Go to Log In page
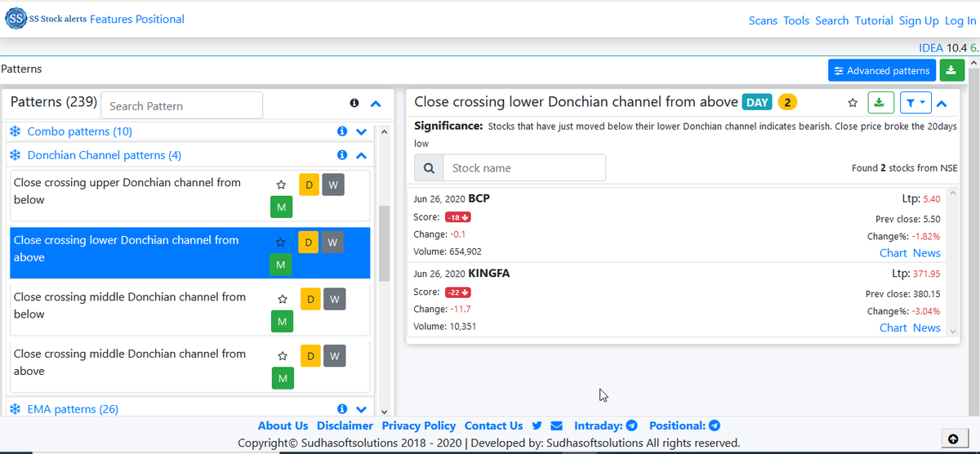Viewport: 980px width, 454px height. pyautogui.click(x=960, y=20)
